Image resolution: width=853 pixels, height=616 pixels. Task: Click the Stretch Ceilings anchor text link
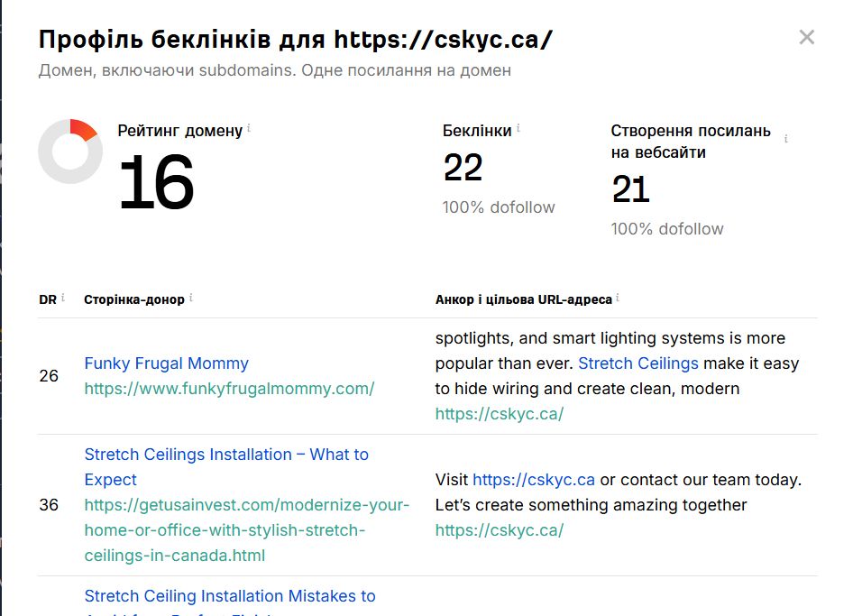[x=638, y=363]
